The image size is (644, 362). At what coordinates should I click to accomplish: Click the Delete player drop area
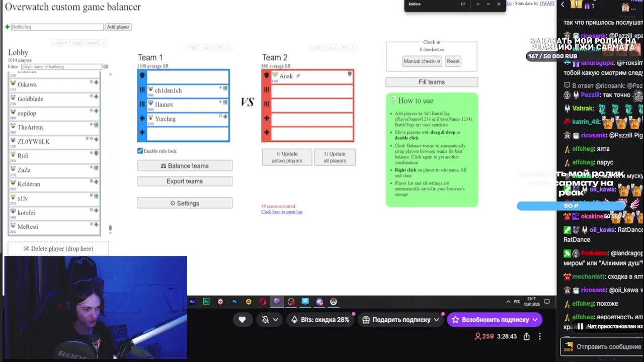[x=58, y=249]
